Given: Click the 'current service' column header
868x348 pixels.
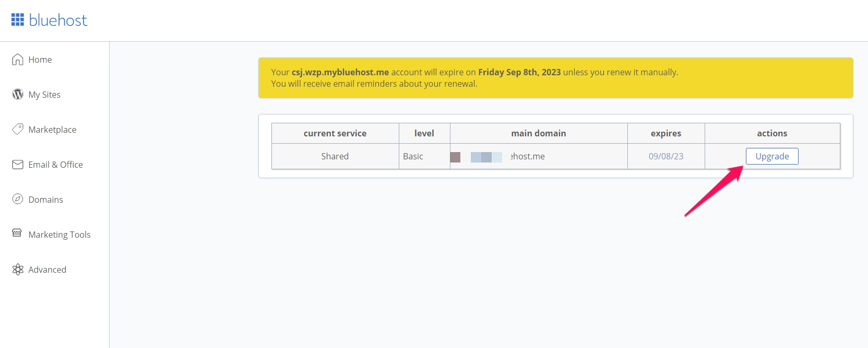Looking at the screenshot, I should (335, 133).
